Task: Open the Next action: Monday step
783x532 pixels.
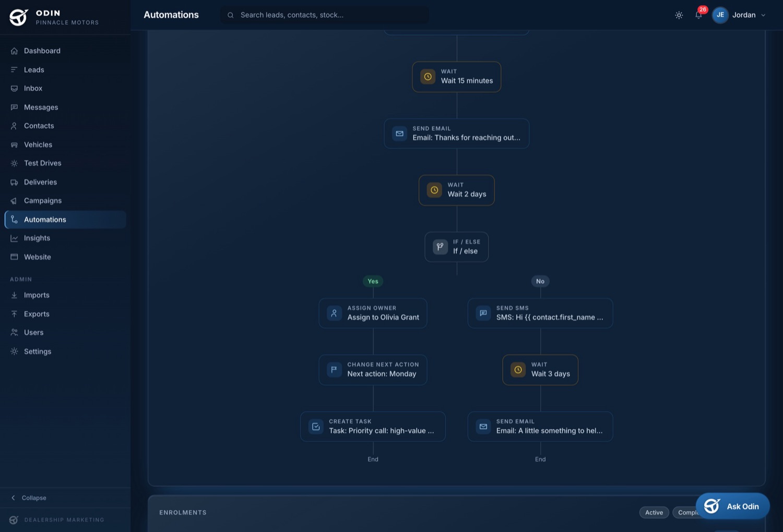Action: point(373,370)
